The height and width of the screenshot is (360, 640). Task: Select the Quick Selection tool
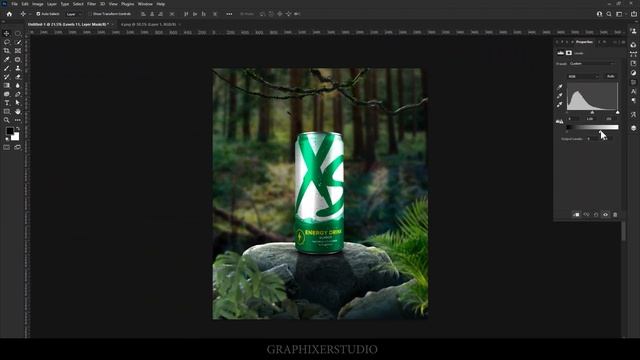[18, 42]
